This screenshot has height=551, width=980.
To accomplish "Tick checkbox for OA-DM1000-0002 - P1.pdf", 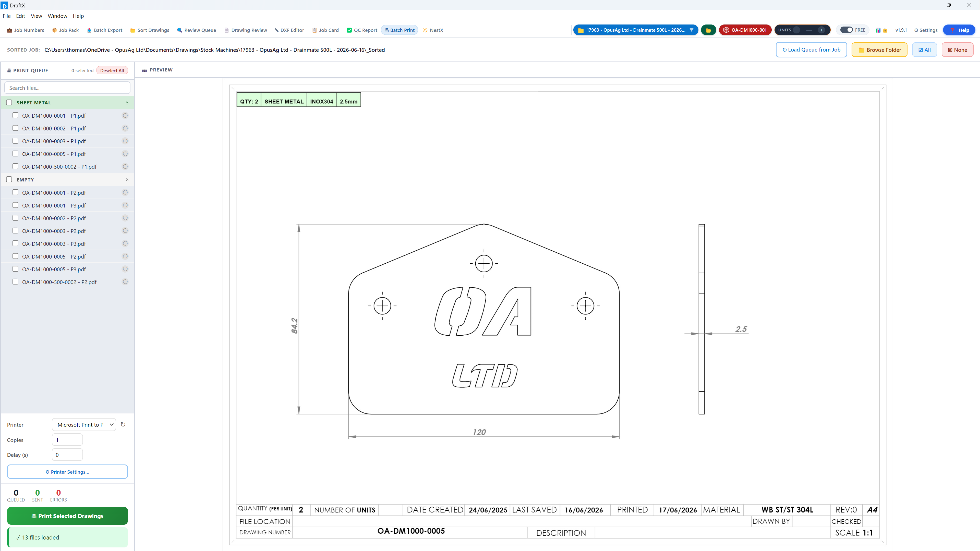I will pyautogui.click(x=15, y=128).
